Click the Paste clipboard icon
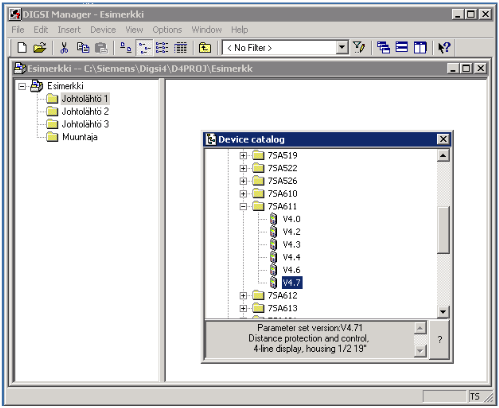The image size is (499, 408). click(101, 48)
